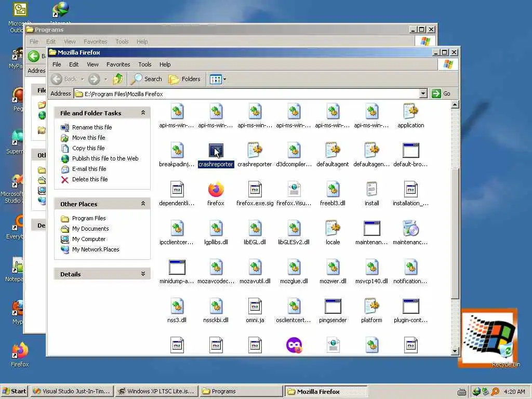Image resolution: width=532 pixels, height=399 pixels.
Task: Select the pingsender executable icon
Action: click(x=333, y=307)
